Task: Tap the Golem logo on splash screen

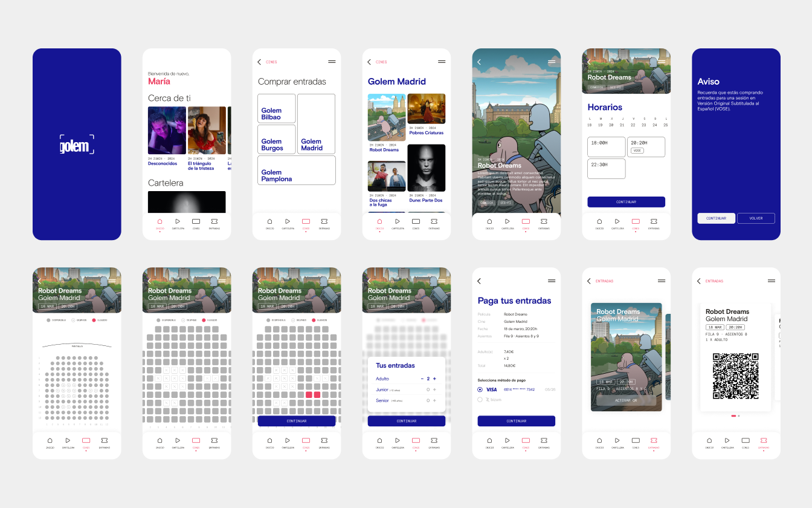Action: click(x=77, y=145)
